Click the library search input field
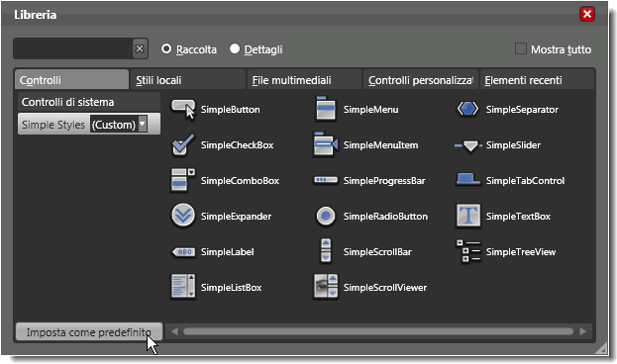617x364 pixels. coord(73,48)
